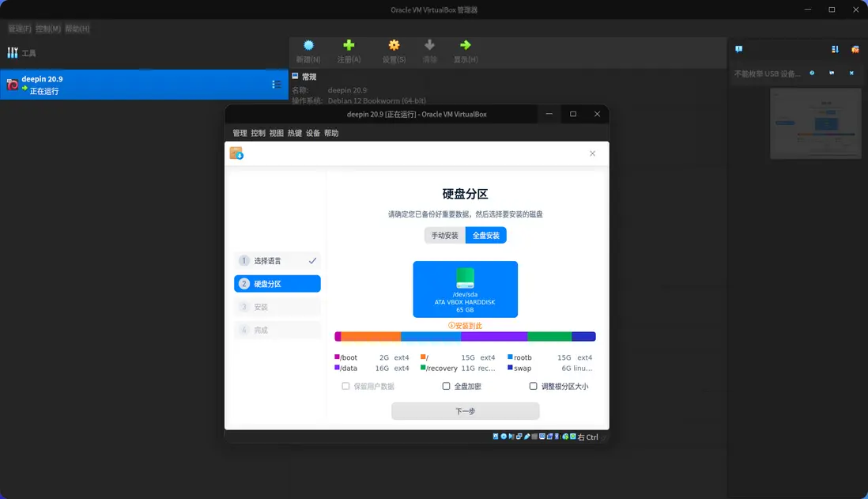Image resolution: width=868 pixels, height=499 pixels.
Task: Click the mouse integration indicator in status bar
Action: click(x=565, y=437)
